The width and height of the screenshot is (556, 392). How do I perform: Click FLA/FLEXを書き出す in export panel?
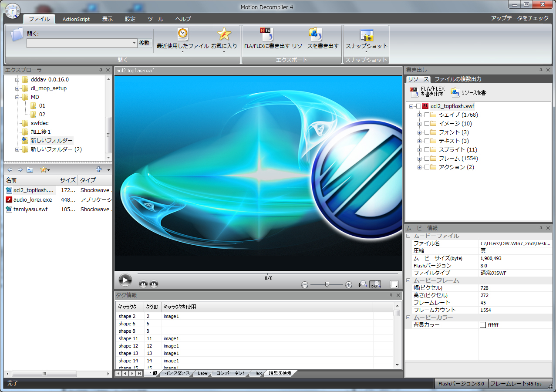pyautogui.click(x=427, y=91)
